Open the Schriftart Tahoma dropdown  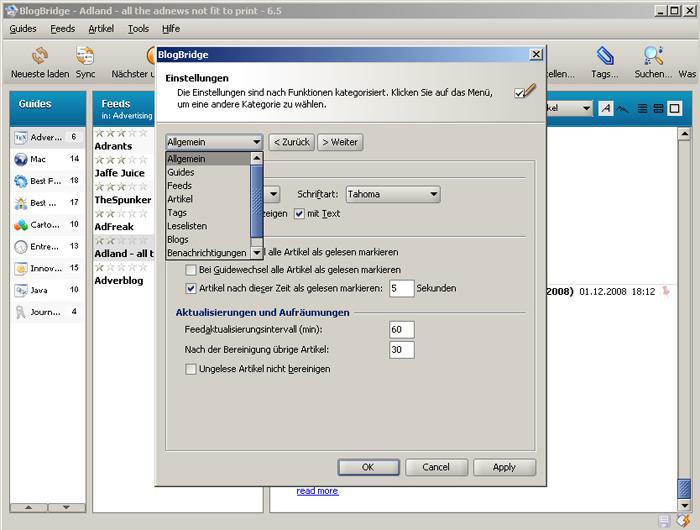click(393, 194)
